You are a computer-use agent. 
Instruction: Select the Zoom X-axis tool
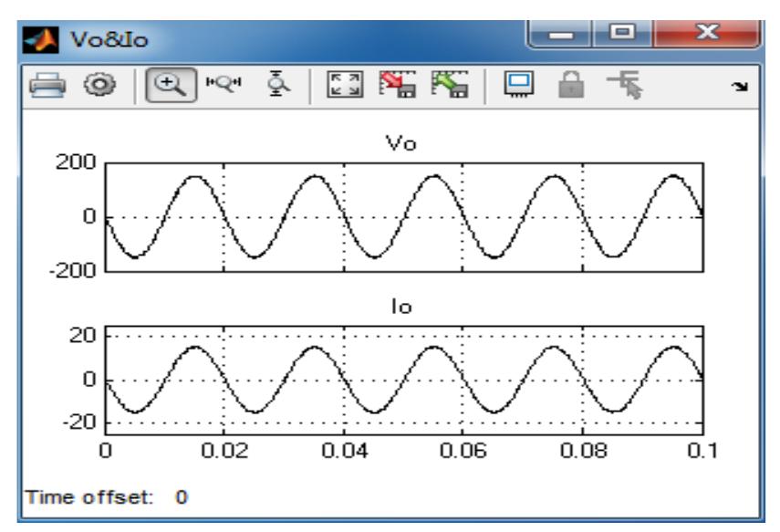tap(224, 83)
